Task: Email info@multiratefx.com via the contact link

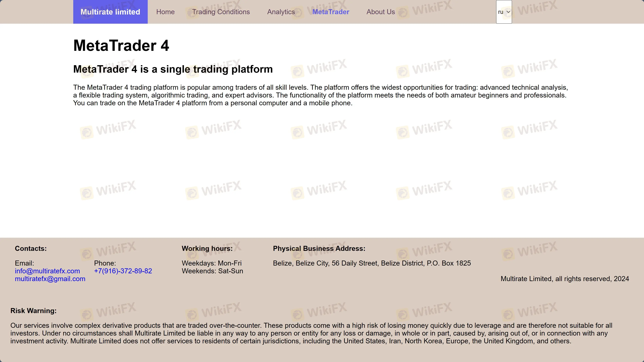Action: [x=47, y=271]
